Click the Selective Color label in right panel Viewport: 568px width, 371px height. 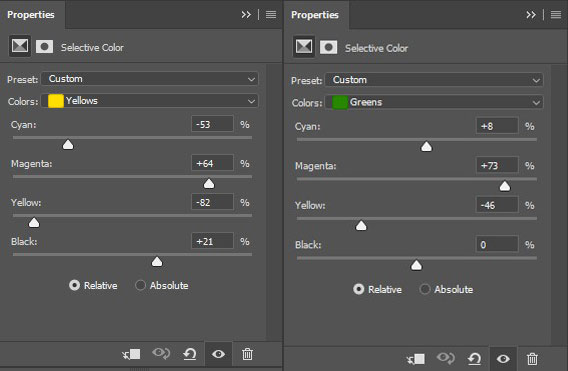[376, 48]
